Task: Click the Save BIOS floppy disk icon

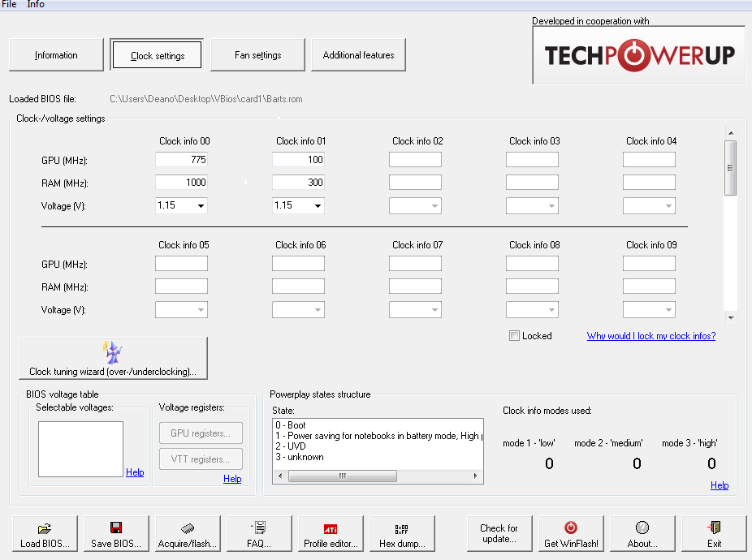Action: tap(116, 528)
